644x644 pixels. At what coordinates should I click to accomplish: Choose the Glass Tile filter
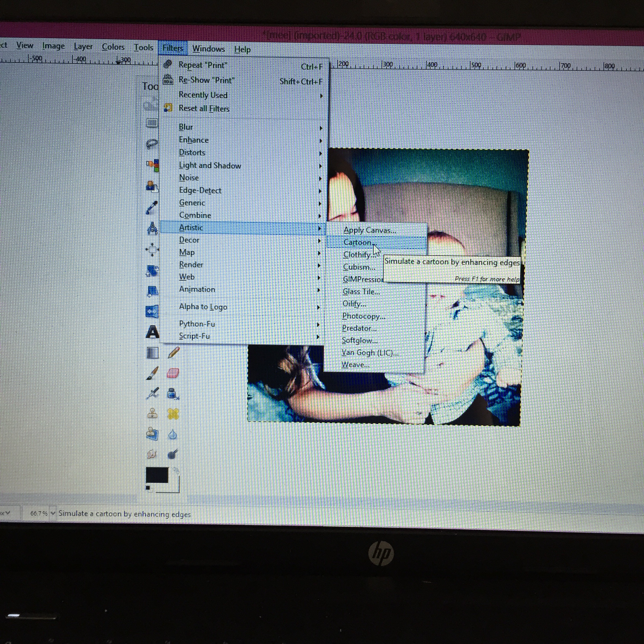(375, 292)
